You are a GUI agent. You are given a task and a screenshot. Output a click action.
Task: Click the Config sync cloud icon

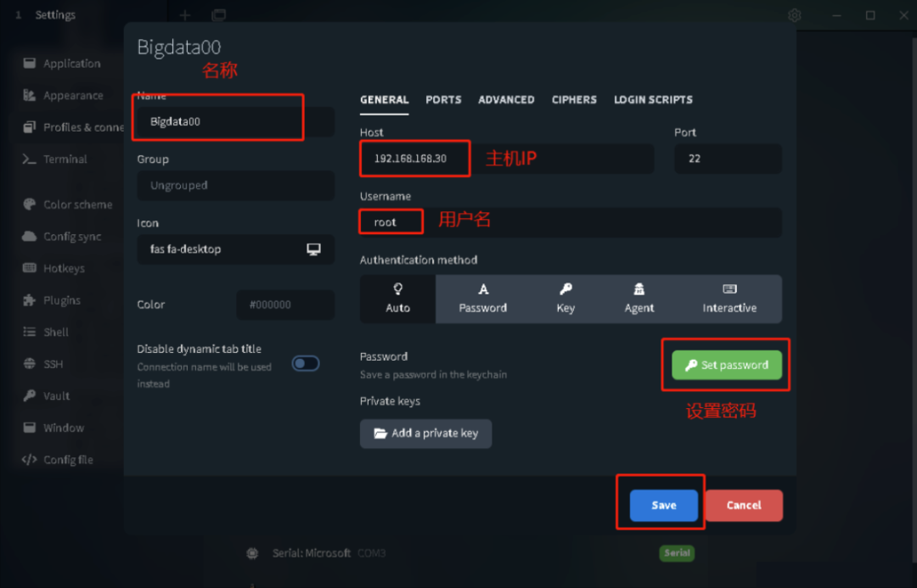coord(29,236)
